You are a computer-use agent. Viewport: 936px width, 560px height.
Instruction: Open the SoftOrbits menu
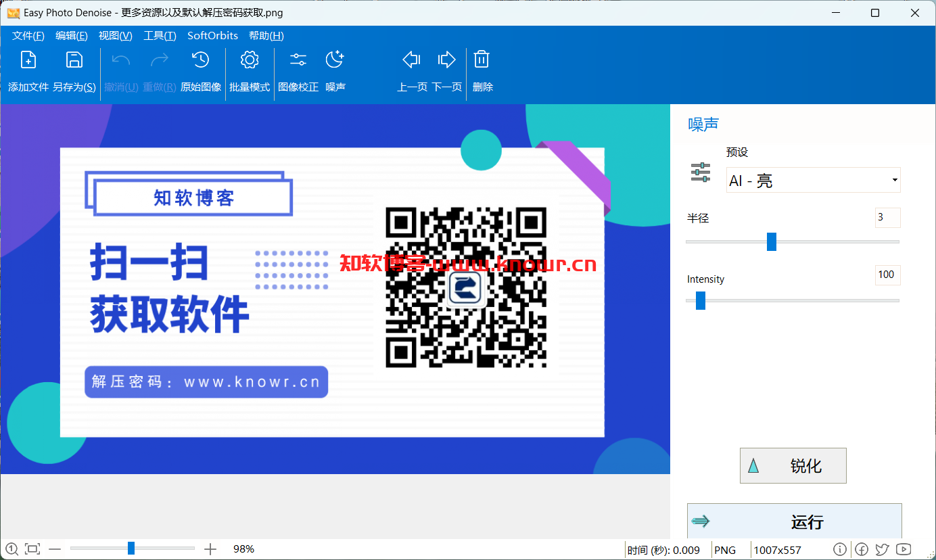tap(213, 36)
